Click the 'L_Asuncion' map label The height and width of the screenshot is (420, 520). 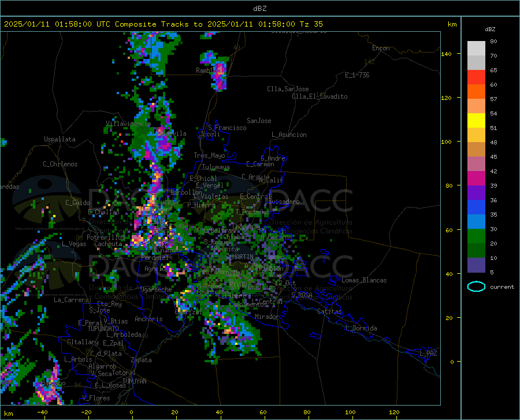(x=289, y=135)
